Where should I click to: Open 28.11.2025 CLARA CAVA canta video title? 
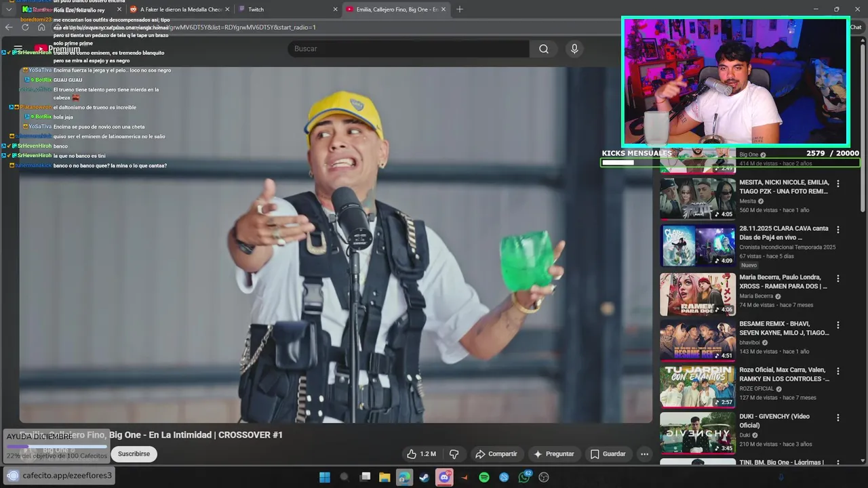click(x=784, y=233)
